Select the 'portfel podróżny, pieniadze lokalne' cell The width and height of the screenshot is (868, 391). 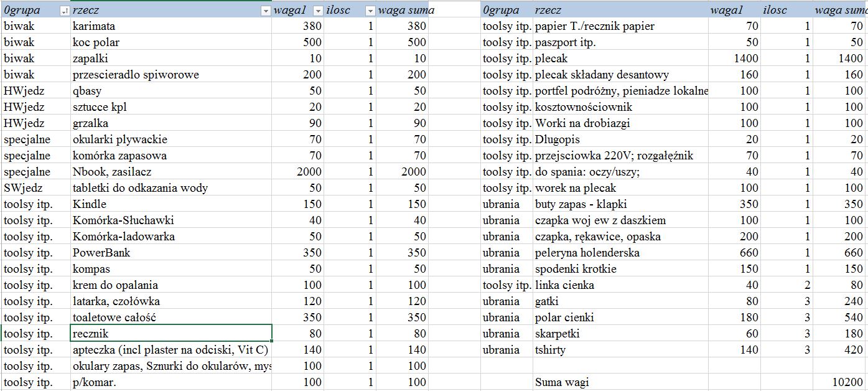click(621, 91)
